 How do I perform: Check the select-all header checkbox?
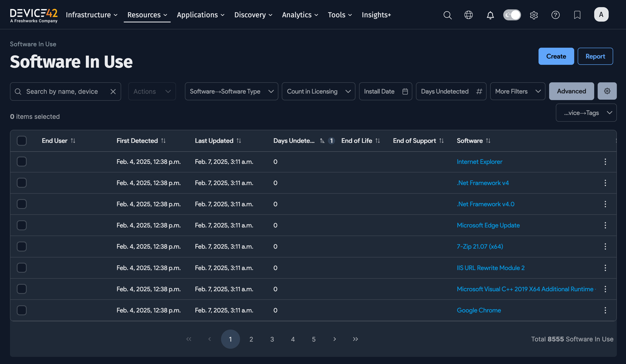(22, 141)
